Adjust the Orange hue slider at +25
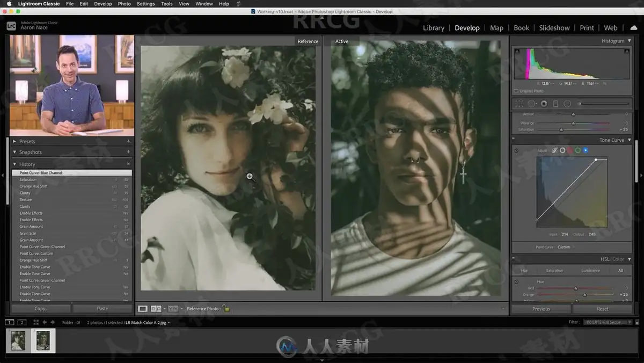644x363 pixels. coord(584,295)
